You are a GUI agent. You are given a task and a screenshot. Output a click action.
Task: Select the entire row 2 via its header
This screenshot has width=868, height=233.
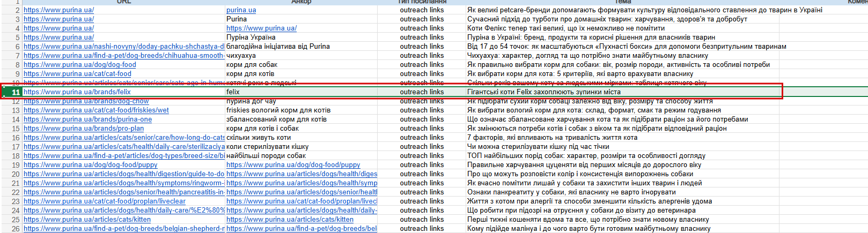tap(11, 10)
